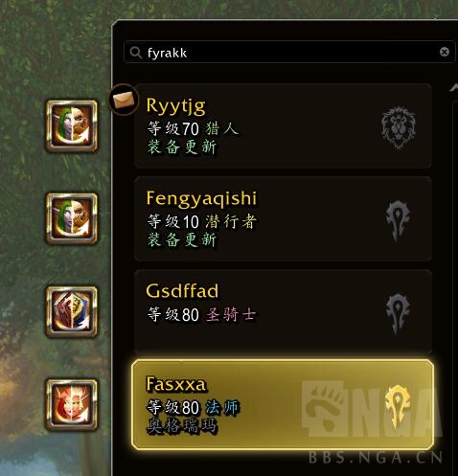Viewport: 458px width, 476px height.
Task: Select the highlighted Fasxxa mage character
Action: (x=283, y=404)
